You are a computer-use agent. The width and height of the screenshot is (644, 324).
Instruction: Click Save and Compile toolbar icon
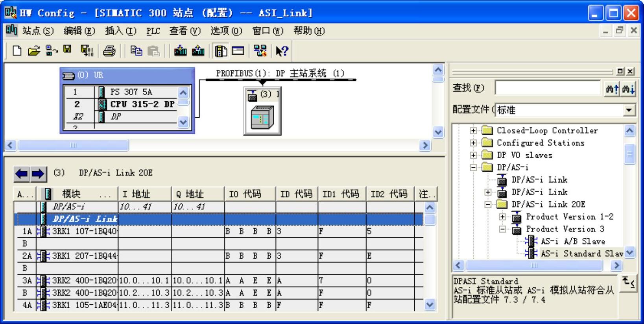click(x=87, y=51)
